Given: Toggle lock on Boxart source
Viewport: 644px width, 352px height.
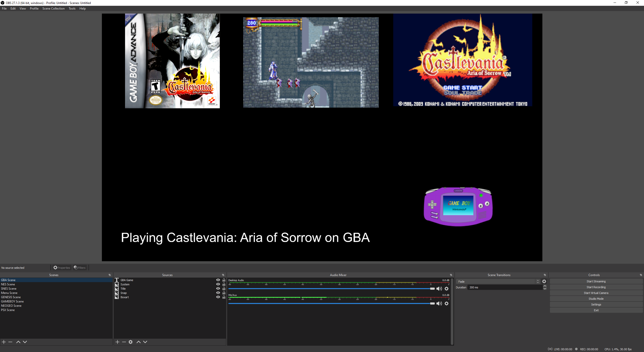Looking at the screenshot, I should [224, 297].
